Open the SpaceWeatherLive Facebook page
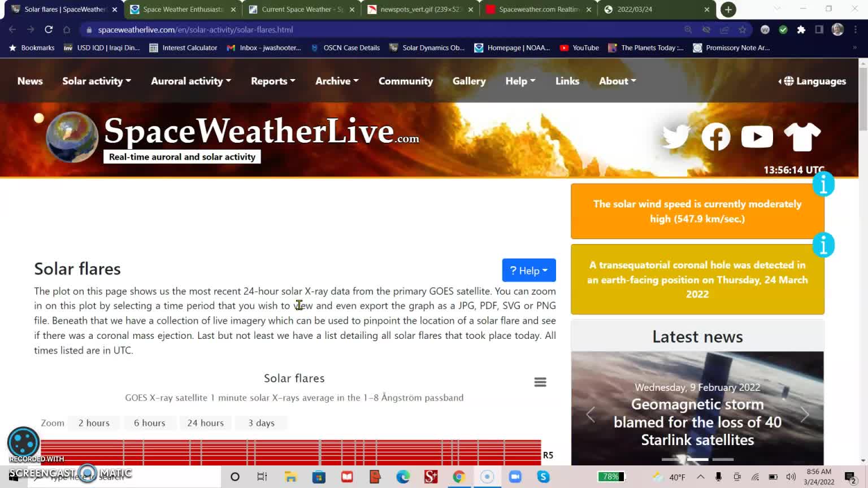868x488 pixels. [716, 137]
